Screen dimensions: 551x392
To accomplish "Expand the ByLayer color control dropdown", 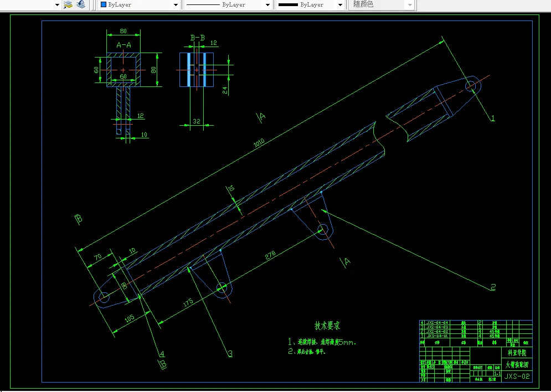I will 176,5.
